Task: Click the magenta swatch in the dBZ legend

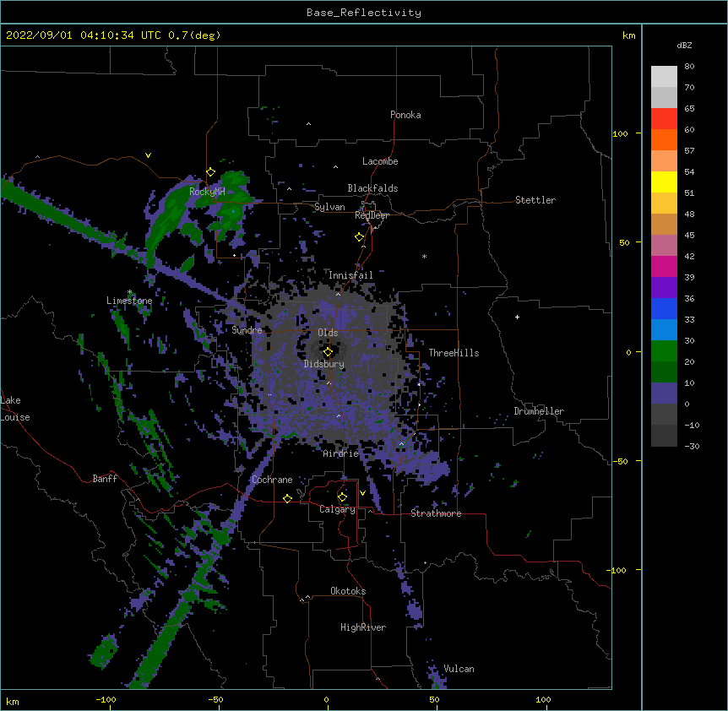Action: (x=664, y=267)
